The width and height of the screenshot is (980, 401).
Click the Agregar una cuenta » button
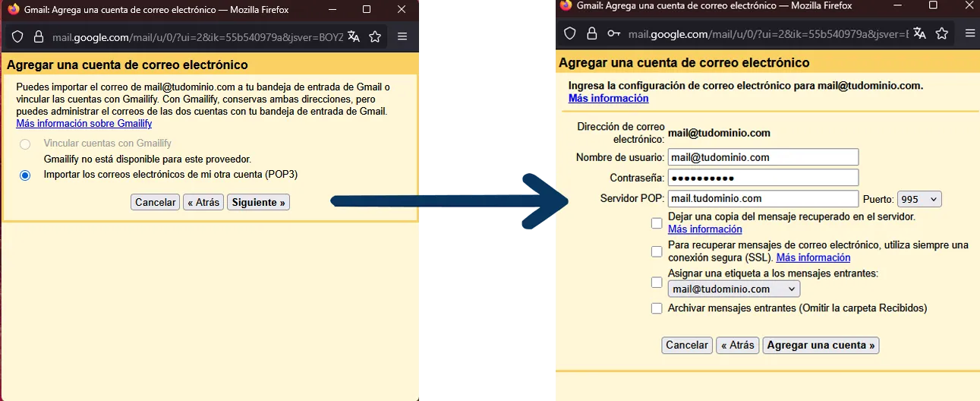pos(821,345)
